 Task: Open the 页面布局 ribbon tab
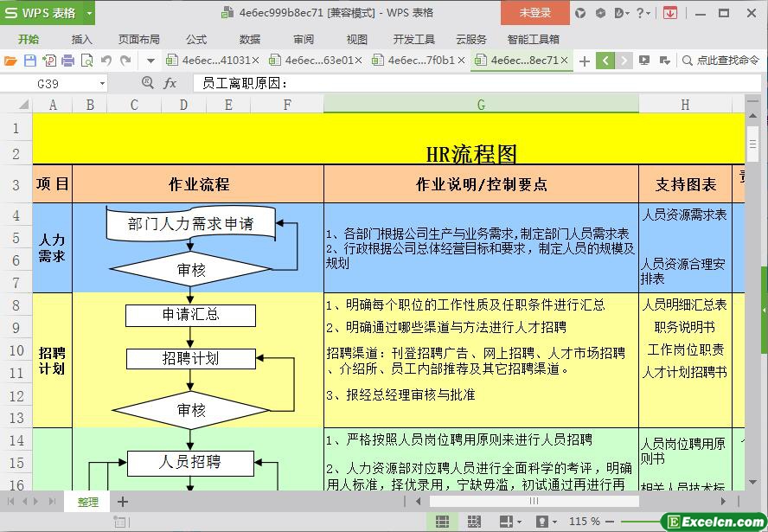139,39
